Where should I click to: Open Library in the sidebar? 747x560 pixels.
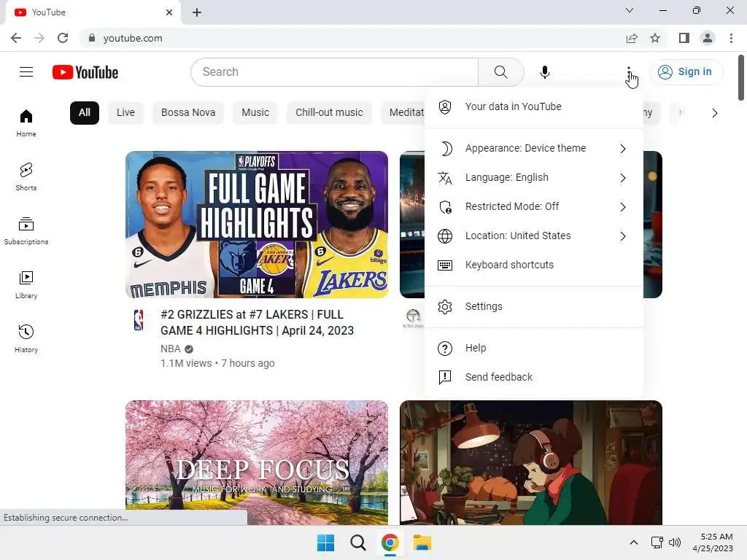click(26, 284)
